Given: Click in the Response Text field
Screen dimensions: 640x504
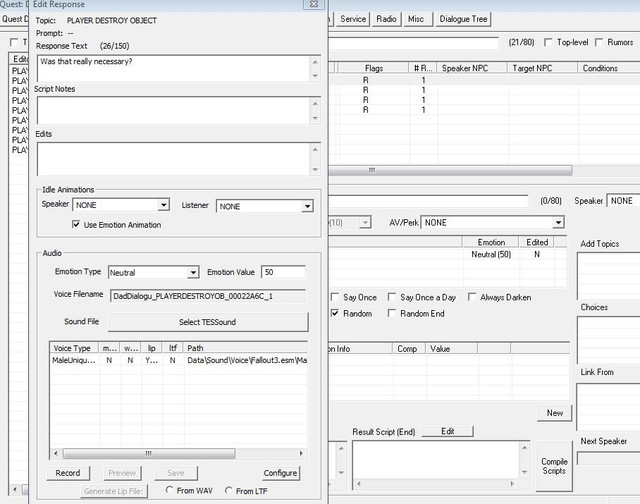Looking at the screenshot, I should pyautogui.click(x=173, y=68).
